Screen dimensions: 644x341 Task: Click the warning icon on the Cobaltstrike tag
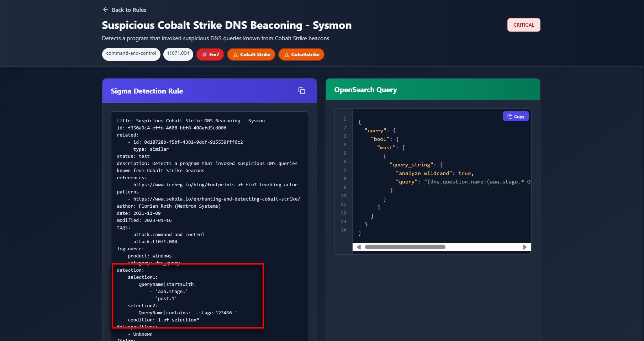(x=286, y=55)
